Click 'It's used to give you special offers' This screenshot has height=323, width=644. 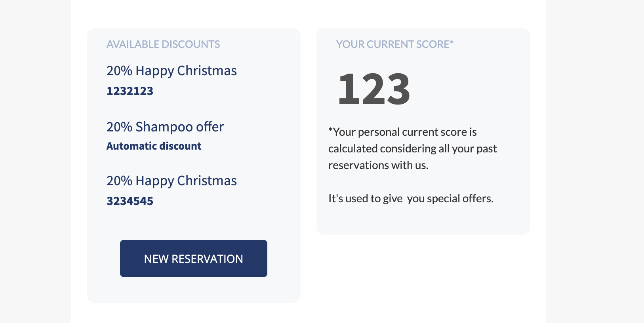point(411,198)
